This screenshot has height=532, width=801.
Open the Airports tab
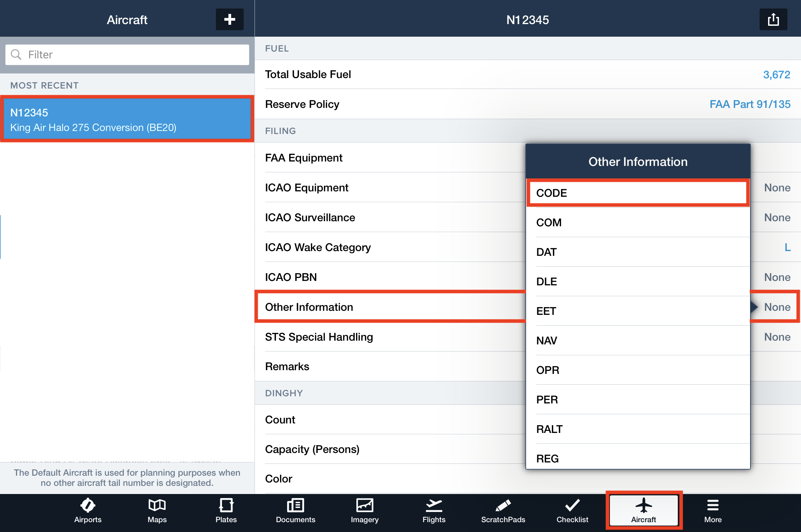pos(88,511)
